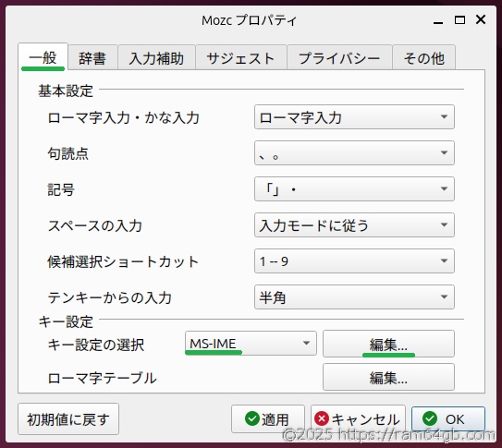Open the ローマ字入力・かな入力 dropdown
The height and width of the screenshot is (448, 502).
pyautogui.click(x=354, y=117)
